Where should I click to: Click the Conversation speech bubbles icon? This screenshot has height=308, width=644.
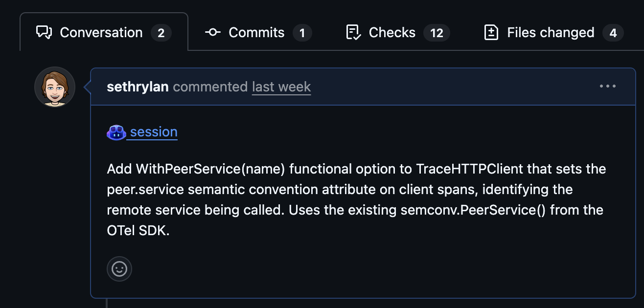click(44, 33)
